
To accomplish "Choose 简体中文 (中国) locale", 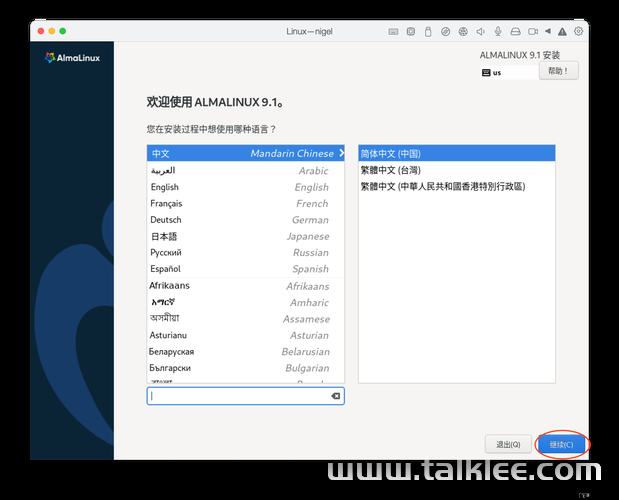I will [x=457, y=153].
